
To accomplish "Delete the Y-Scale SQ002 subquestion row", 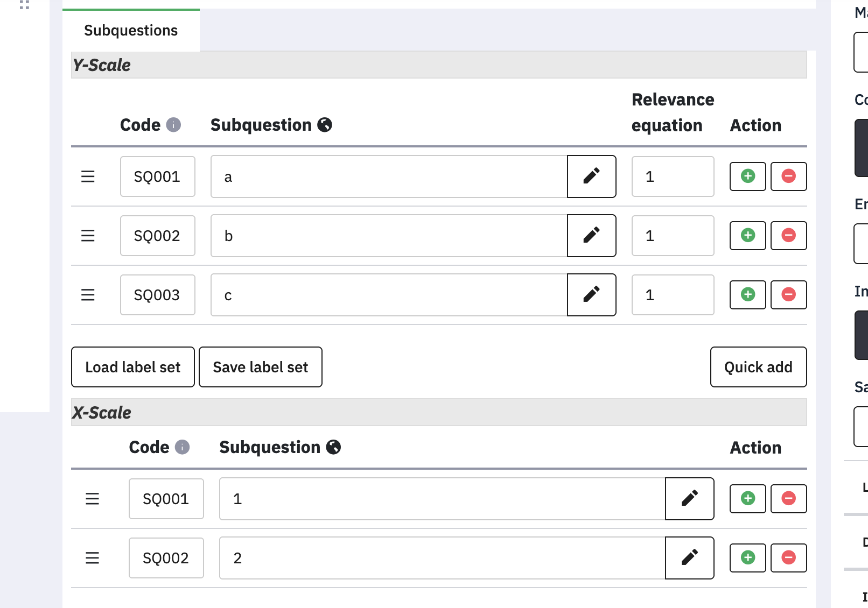I will tap(788, 236).
